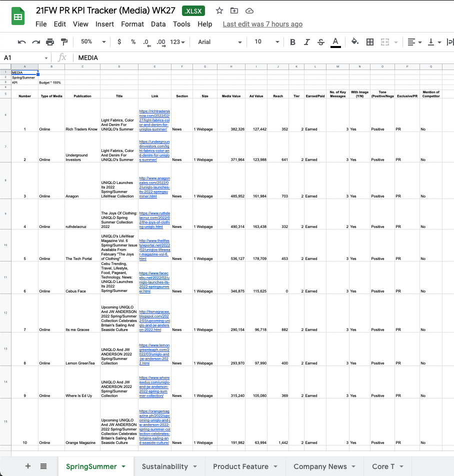Open the Tools menu

[x=181, y=24]
